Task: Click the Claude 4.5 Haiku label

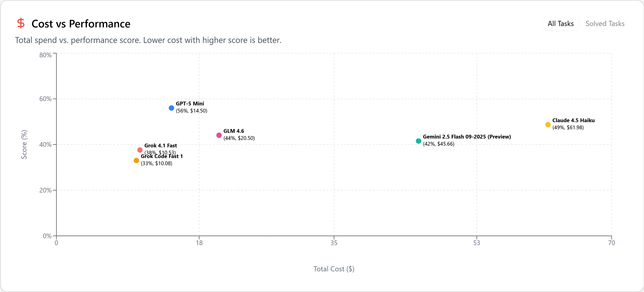Action: pyautogui.click(x=573, y=120)
